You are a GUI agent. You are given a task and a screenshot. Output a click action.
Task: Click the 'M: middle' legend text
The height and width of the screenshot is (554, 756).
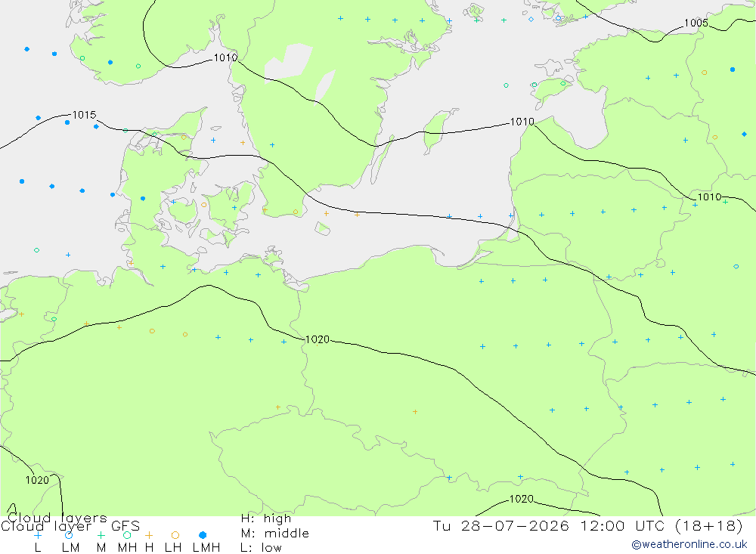coord(275,534)
